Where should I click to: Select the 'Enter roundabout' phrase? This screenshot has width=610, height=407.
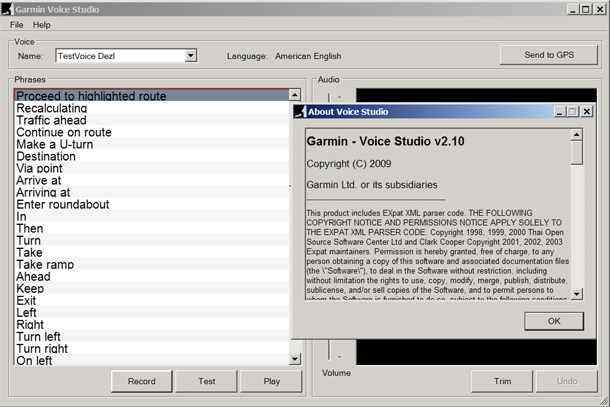(x=151, y=204)
